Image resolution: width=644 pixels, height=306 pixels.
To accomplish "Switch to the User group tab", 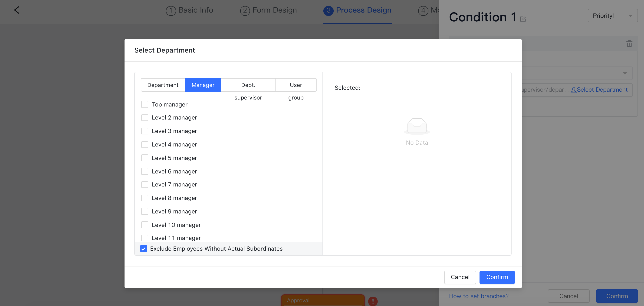I will 296,85.
